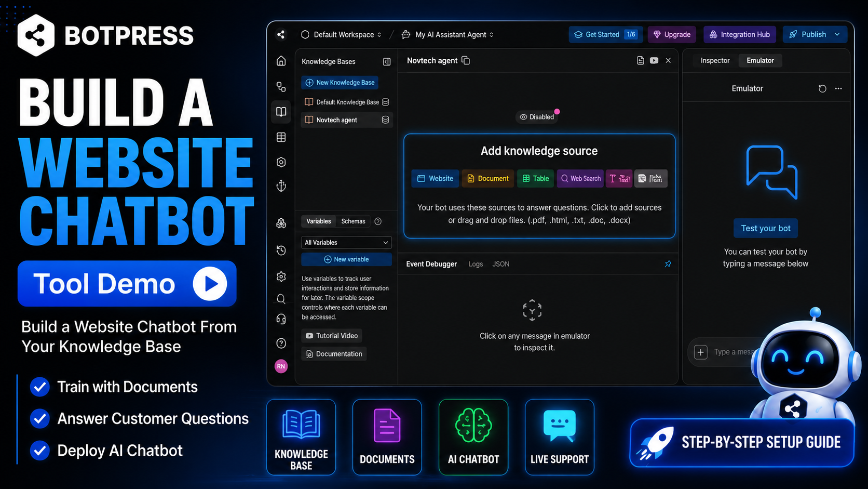Click the video icon in Novtech agent header
Screen dimensions: 868x489
(654, 61)
